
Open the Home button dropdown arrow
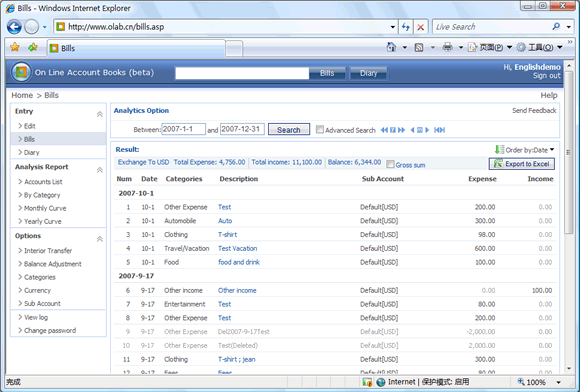[405, 47]
